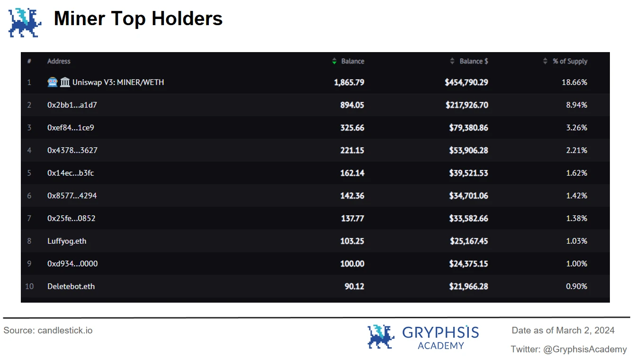
Task: Sort by the Balance column arrows
Action: (x=335, y=61)
